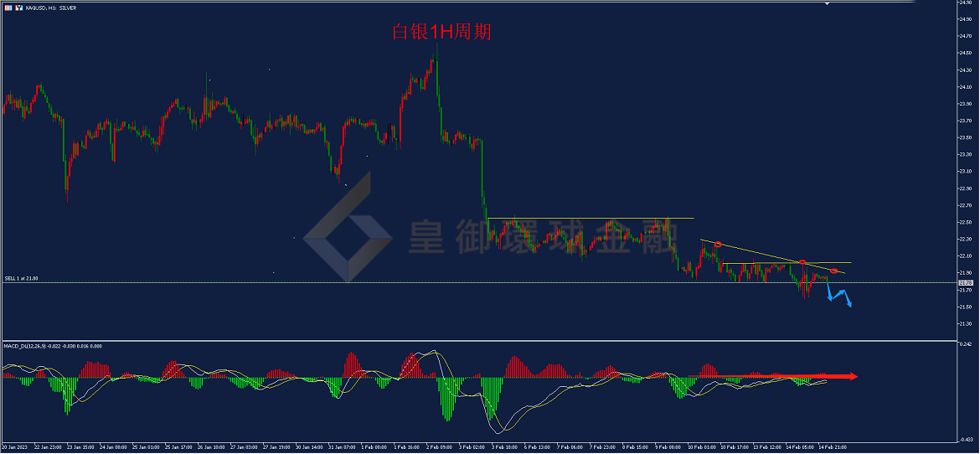Select the rightmost red circle on the trendline
This screenshot has width=980, height=454.
click(833, 271)
